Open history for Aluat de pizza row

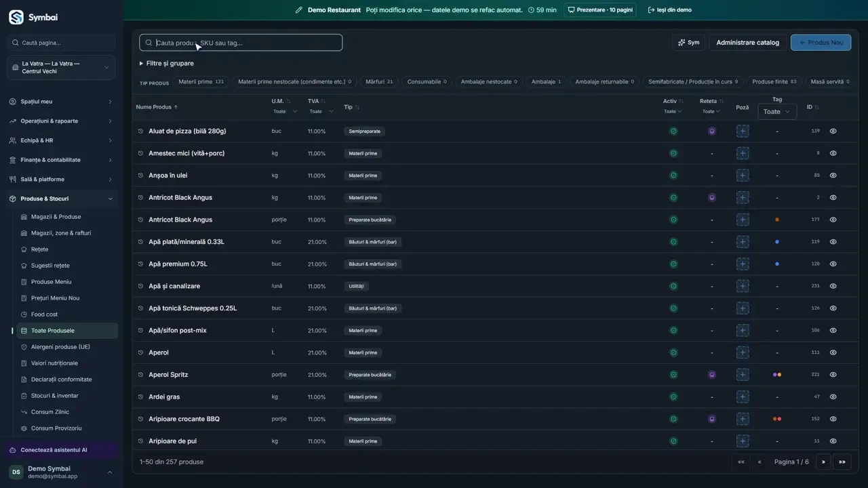pos(141,131)
